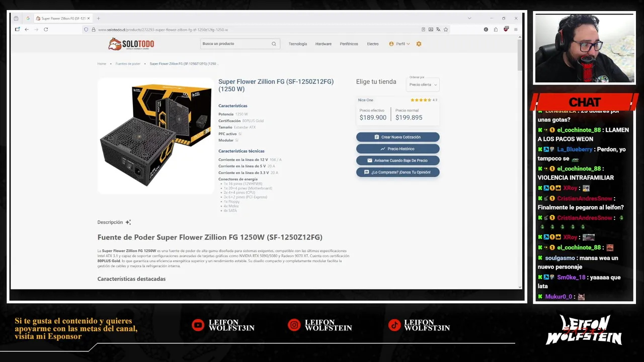Open the extensions puzzle icon
Screen dimensions: 644x362
pos(496,30)
